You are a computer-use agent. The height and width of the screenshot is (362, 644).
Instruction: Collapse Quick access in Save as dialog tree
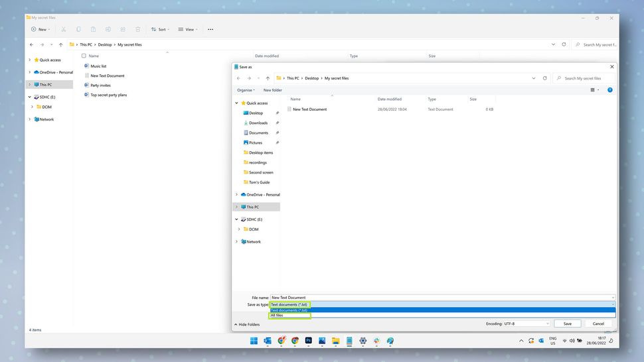[236, 103]
